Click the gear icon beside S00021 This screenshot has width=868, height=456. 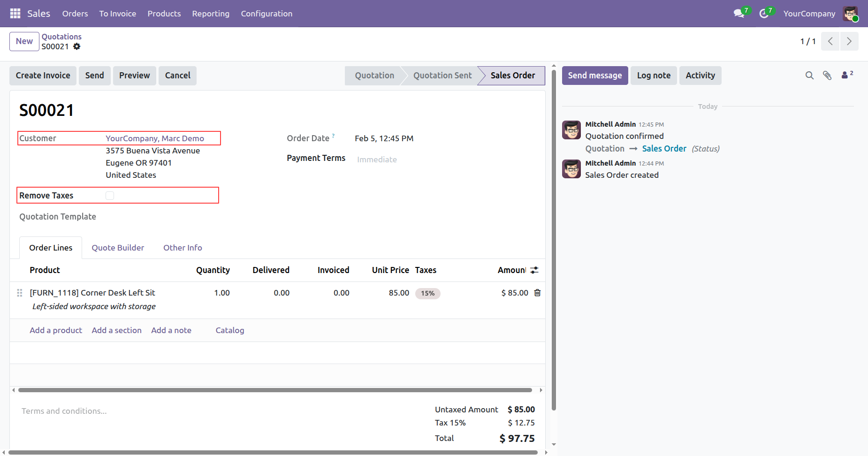77,46
